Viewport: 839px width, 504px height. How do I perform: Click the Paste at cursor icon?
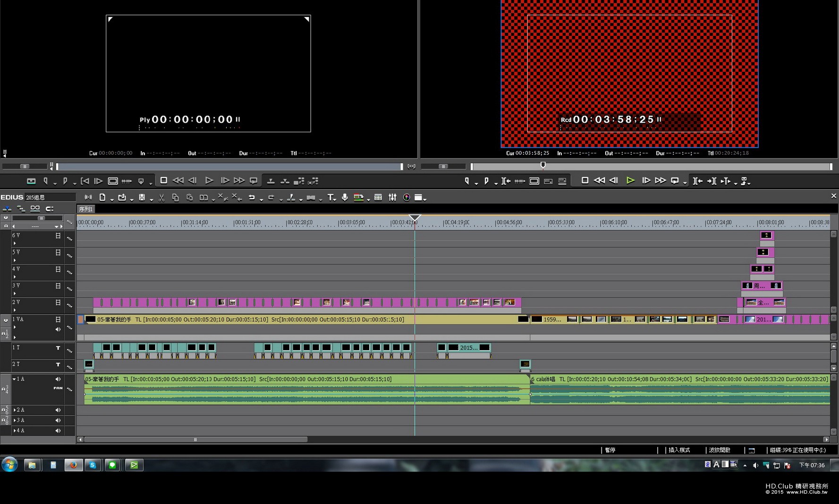click(x=189, y=198)
